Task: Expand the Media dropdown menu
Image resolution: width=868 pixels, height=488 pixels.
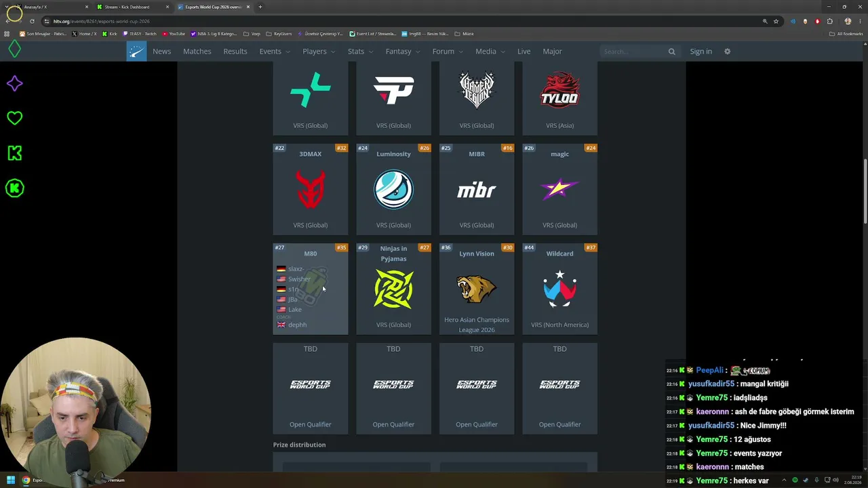Action: tap(490, 52)
